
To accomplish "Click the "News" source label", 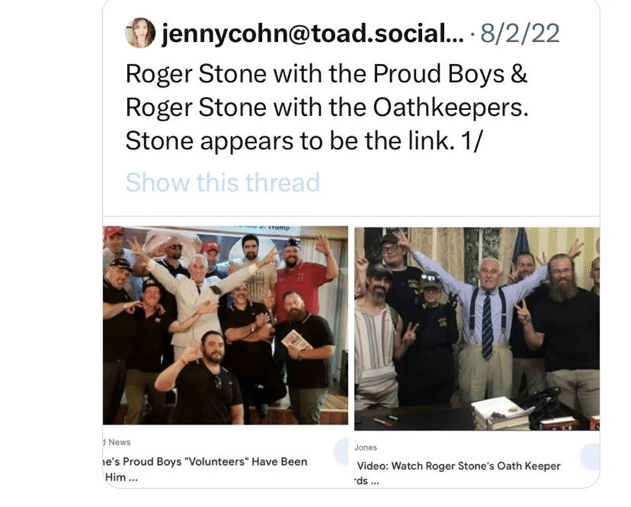I will click(119, 442).
